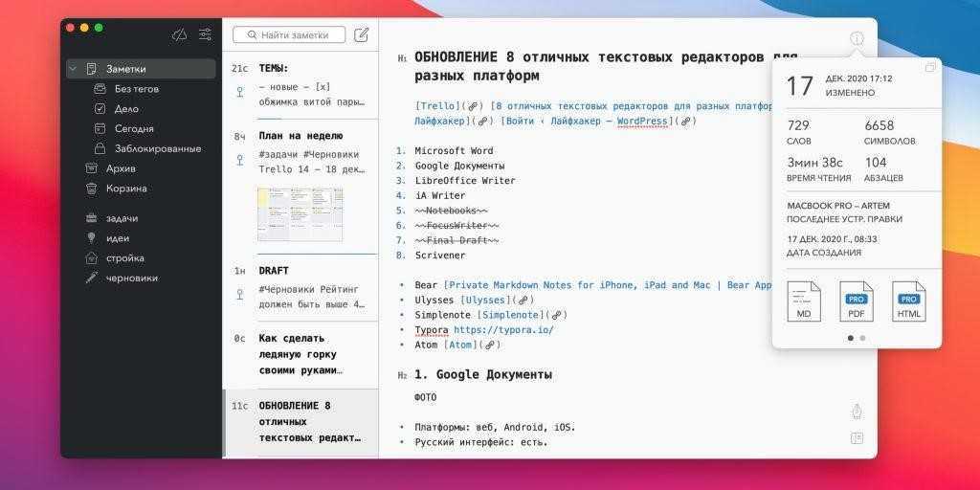Click the note info circle icon
980x490 pixels.
[857, 39]
